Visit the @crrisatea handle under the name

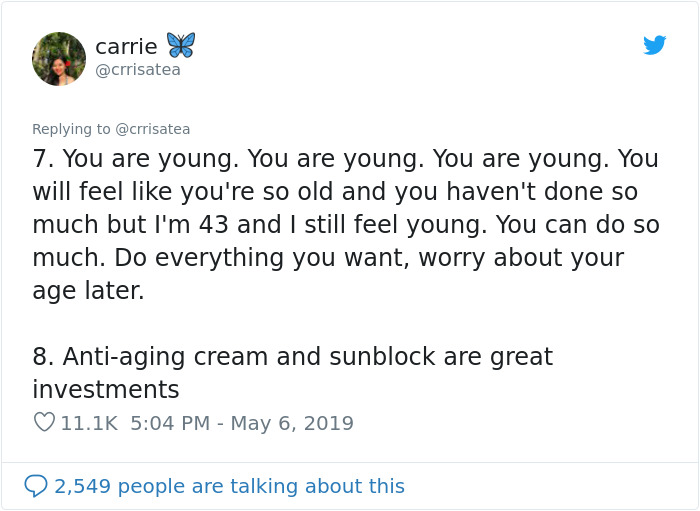138,70
